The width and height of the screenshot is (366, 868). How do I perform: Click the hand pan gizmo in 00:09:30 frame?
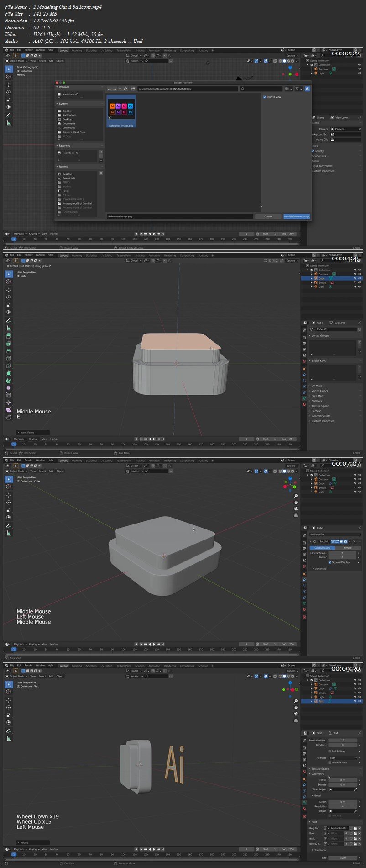coord(296,707)
